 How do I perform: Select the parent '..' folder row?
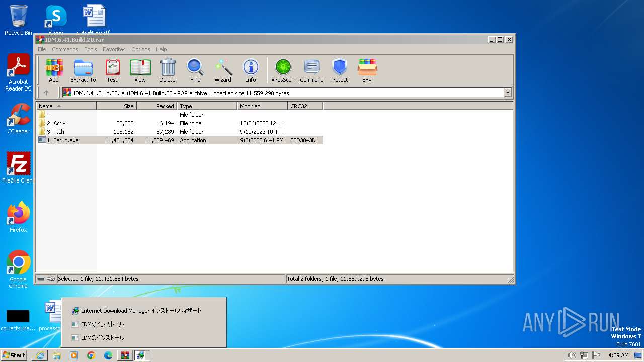[x=180, y=115]
